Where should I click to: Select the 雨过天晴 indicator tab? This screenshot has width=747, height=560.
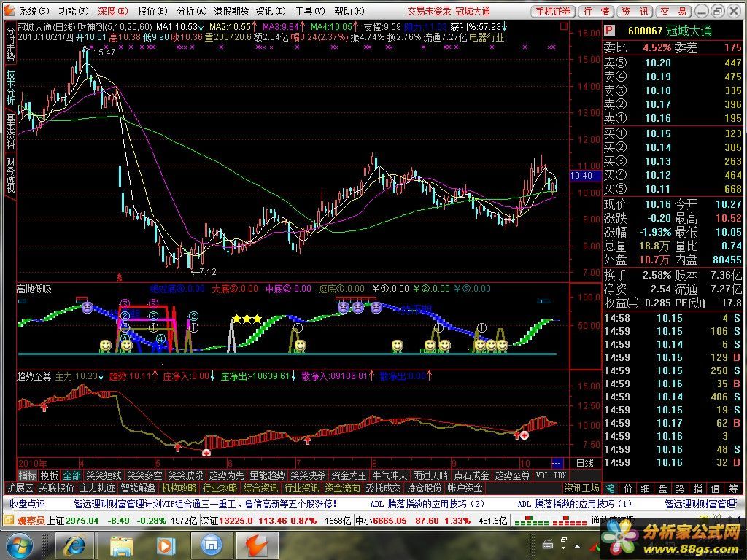coord(430,475)
